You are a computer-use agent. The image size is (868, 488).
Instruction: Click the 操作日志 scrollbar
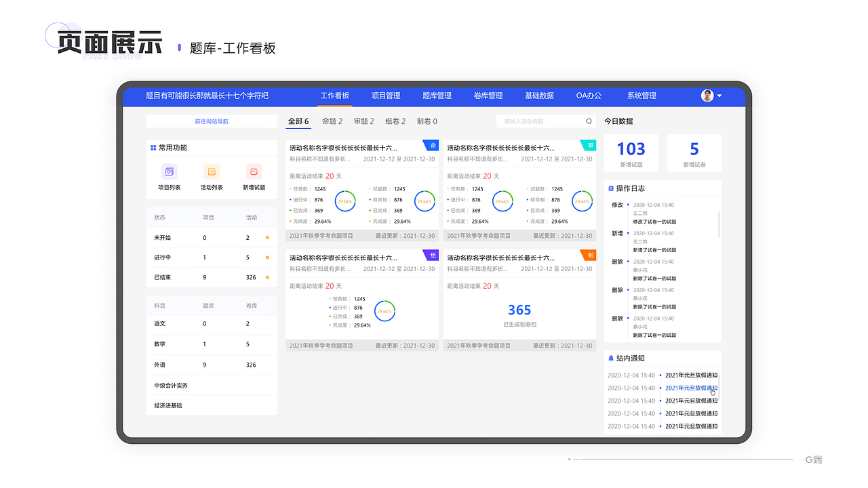click(719, 224)
